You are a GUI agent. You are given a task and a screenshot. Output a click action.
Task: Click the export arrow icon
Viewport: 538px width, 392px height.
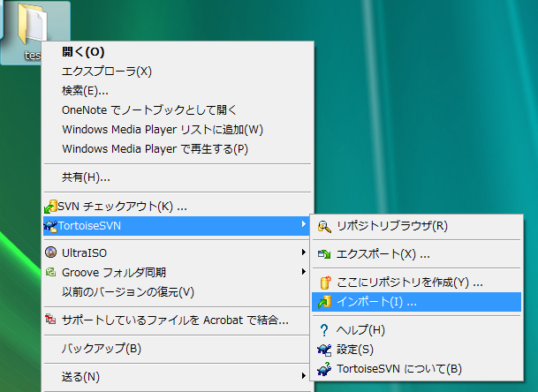point(324,254)
